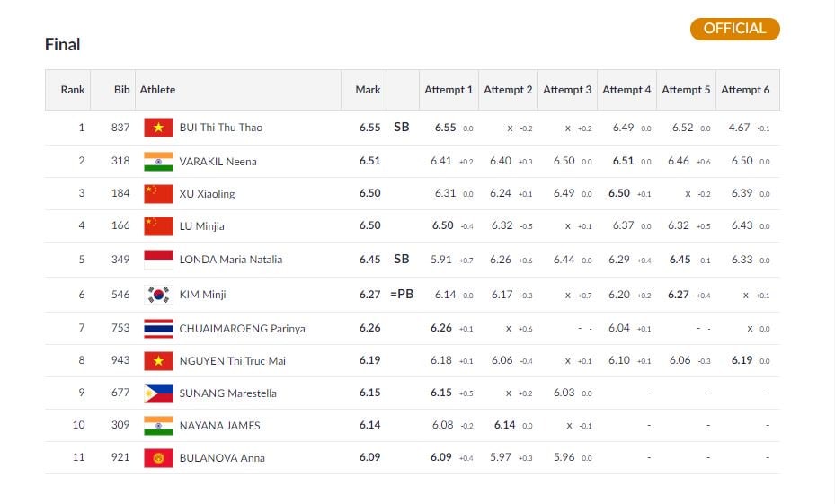
Task: Select the Attempt 6 column header
Action: 745,90
